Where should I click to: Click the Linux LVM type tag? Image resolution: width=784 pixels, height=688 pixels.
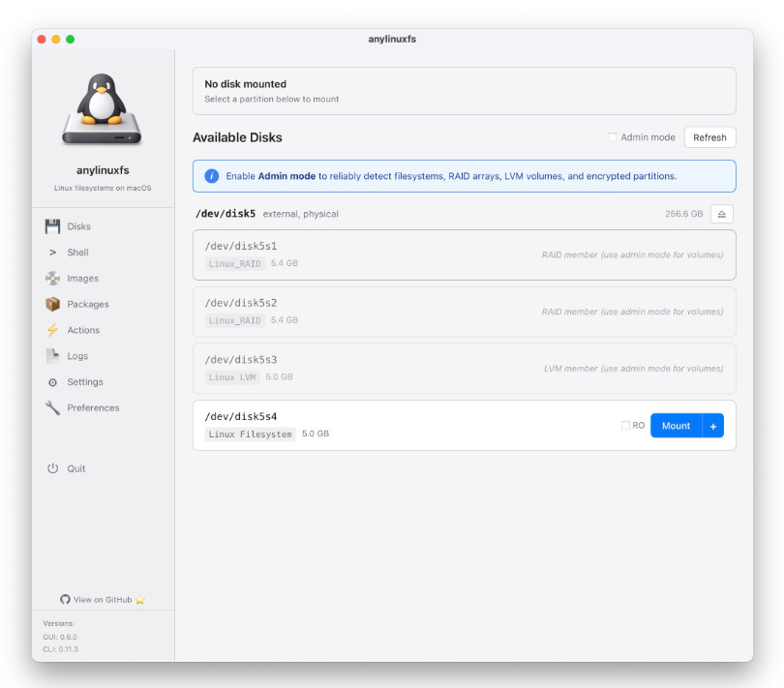tap(232, 377)
